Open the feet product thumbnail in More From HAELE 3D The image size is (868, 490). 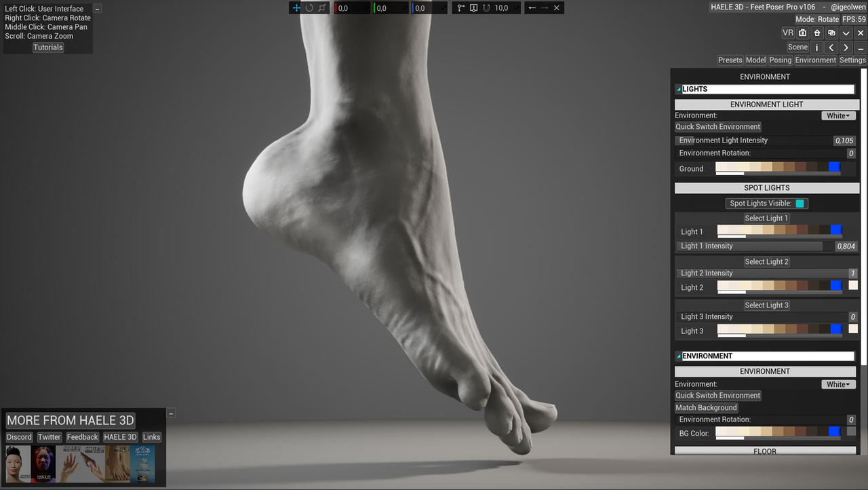click(x=117, y=464)
